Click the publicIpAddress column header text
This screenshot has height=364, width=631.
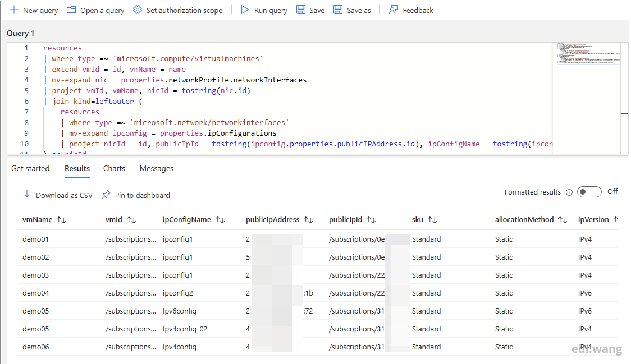(x=272, y=220)
